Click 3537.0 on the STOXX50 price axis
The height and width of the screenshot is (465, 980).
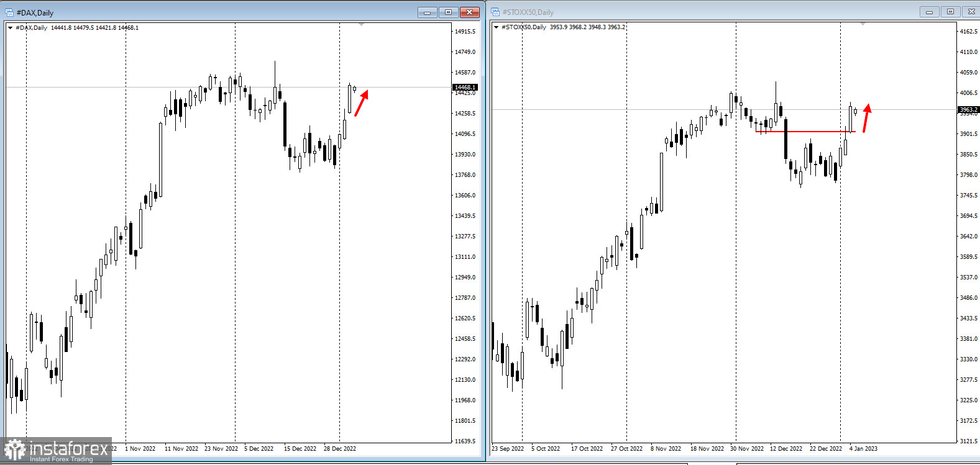(968, 278)
